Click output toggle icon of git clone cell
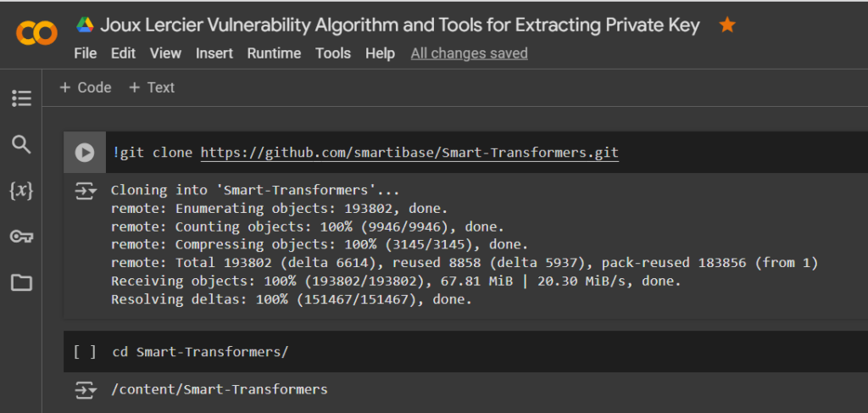 tap(86, 192)
